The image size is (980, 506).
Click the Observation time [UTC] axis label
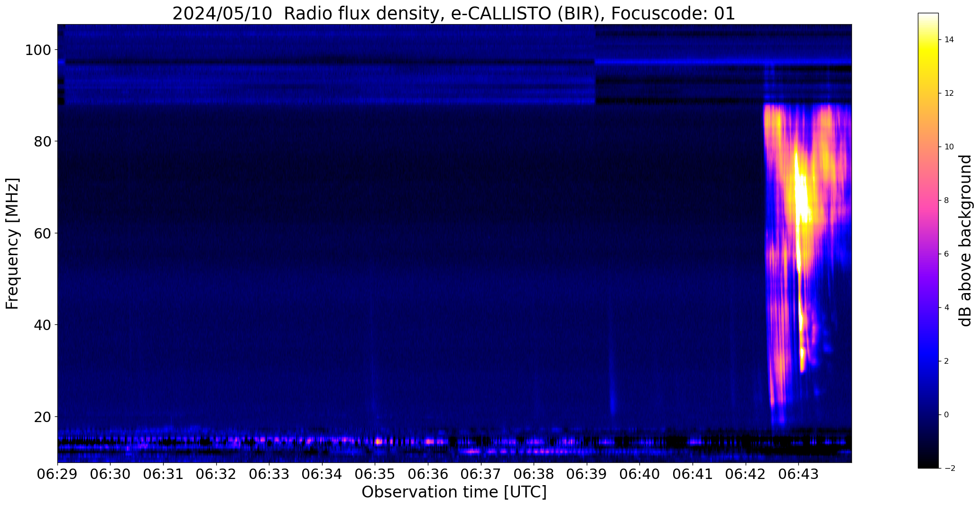point(454,492)
